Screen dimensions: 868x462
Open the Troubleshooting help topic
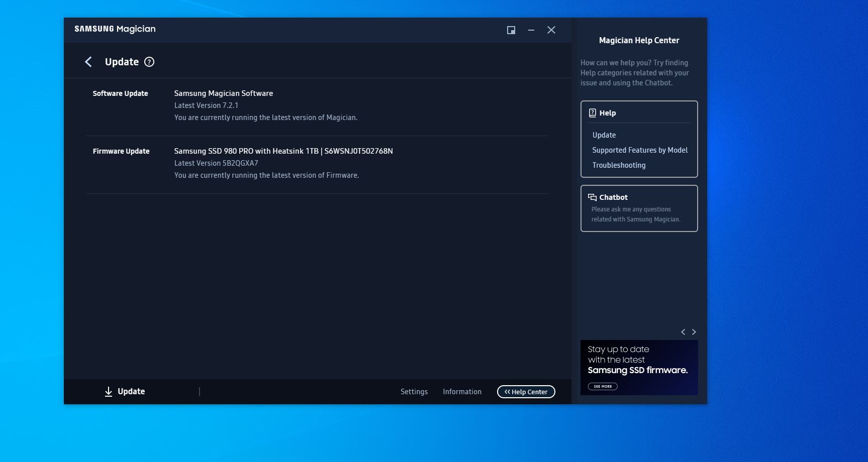pos(619,165)
